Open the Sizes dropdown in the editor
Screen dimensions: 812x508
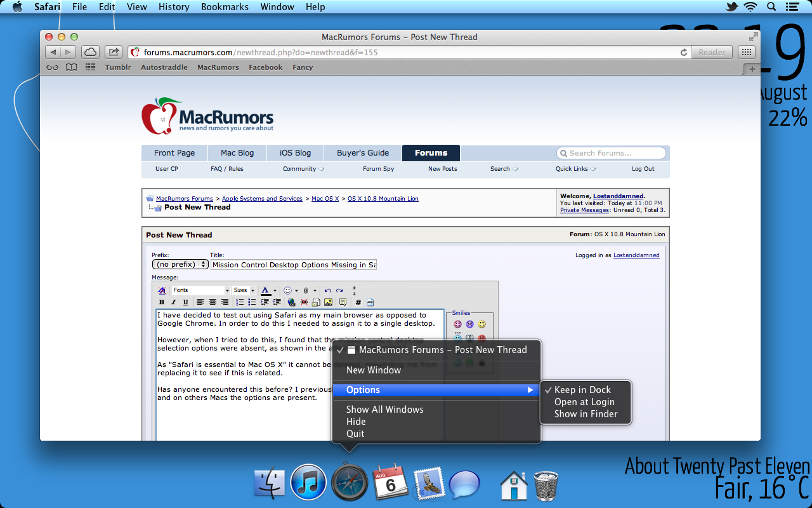(x=244, y=290)
